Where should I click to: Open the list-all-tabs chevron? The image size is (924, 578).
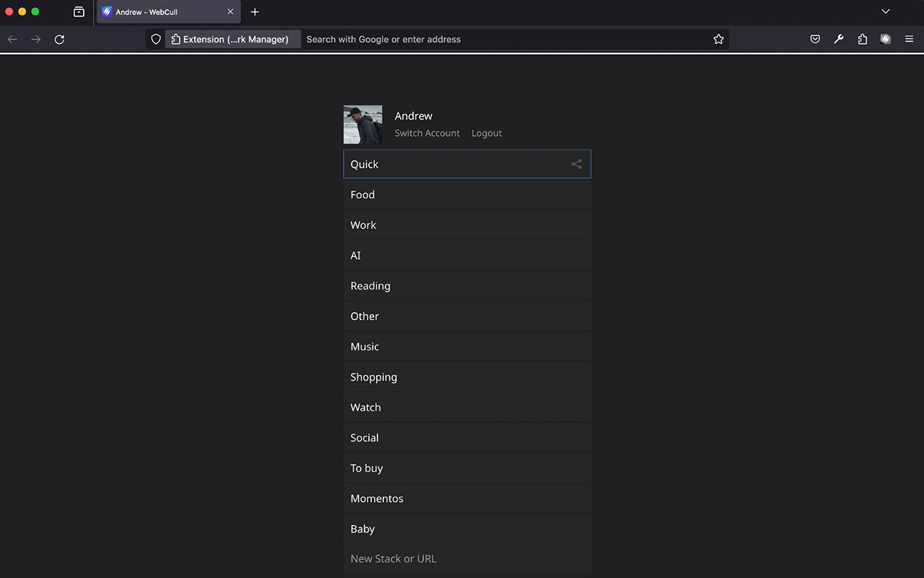tap(885, 12)
